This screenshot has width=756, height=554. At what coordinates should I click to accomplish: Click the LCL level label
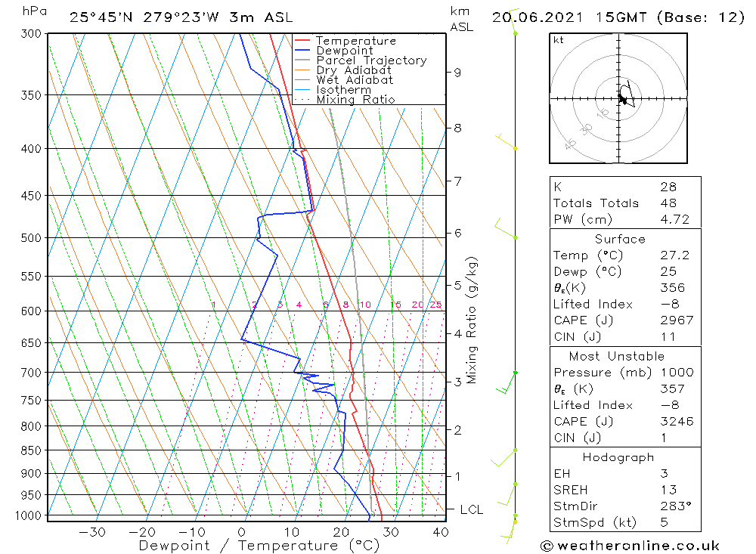pyautogui.click(x=471, y=509)
